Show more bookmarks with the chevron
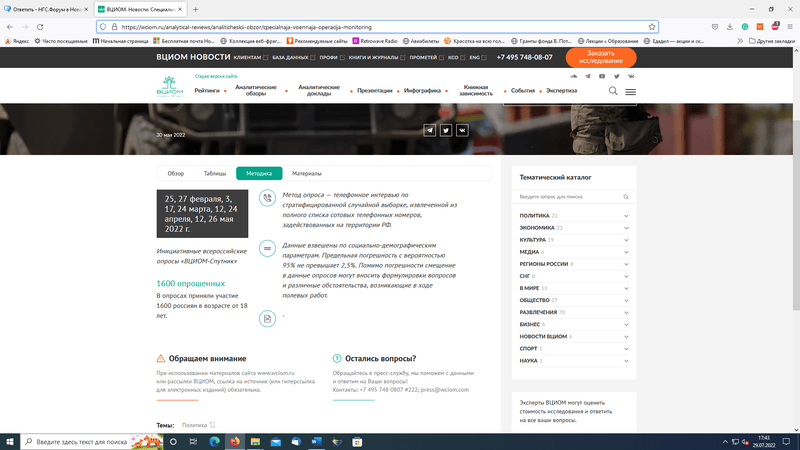 click(x=740, y=41)
